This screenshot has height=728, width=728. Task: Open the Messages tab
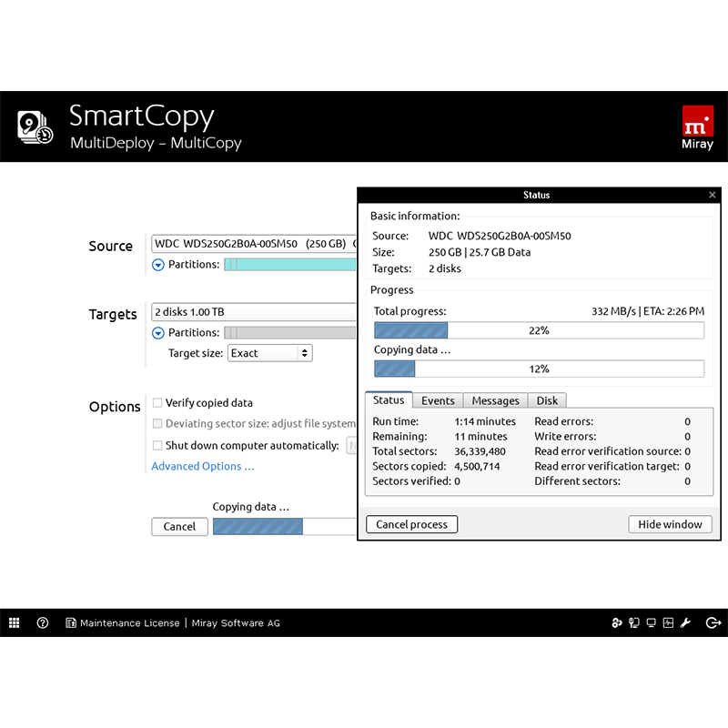pos(495,400)
